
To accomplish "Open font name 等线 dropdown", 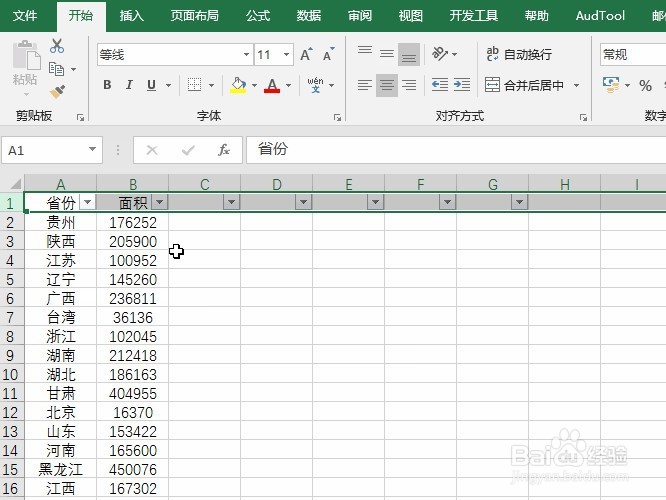I will pyautogui.click(x=246, y=54).
